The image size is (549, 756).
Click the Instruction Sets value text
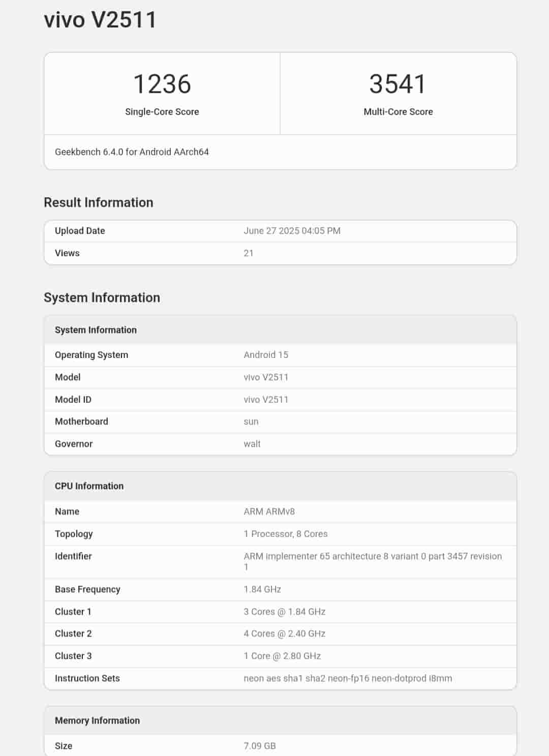click(348, 678)
